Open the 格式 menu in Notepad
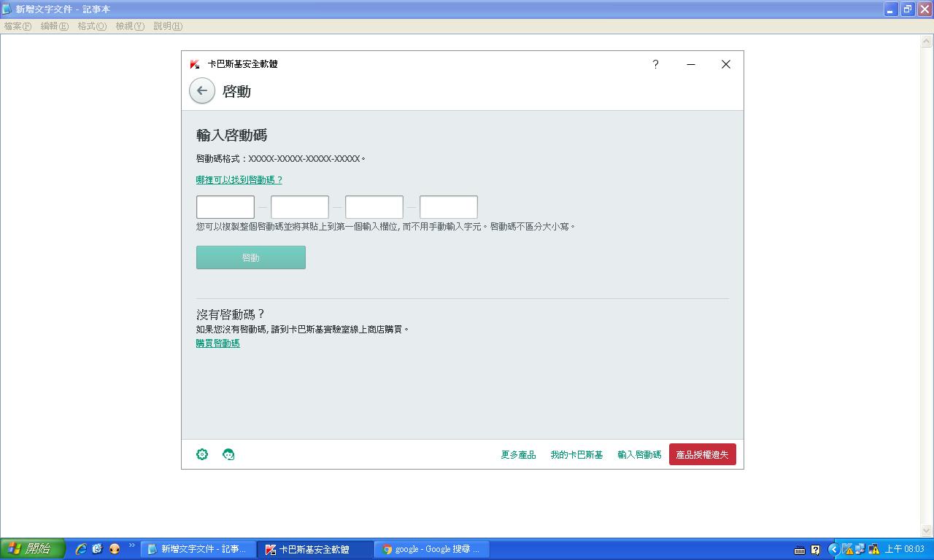 pyautogui.click(x=92, y=26)
